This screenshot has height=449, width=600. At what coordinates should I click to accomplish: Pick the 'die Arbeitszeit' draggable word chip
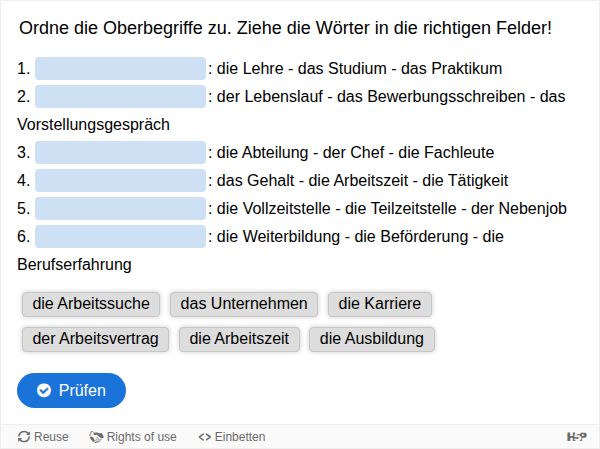(x=239, y=339)
